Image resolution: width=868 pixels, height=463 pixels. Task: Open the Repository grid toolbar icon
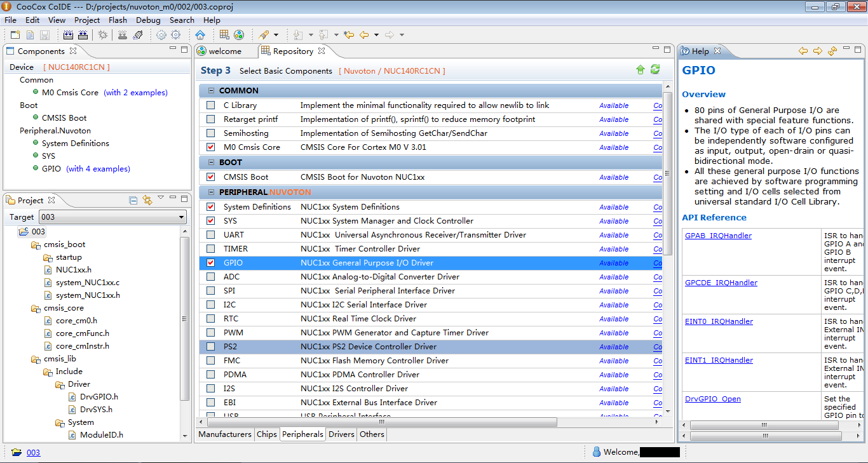(224, 35)
